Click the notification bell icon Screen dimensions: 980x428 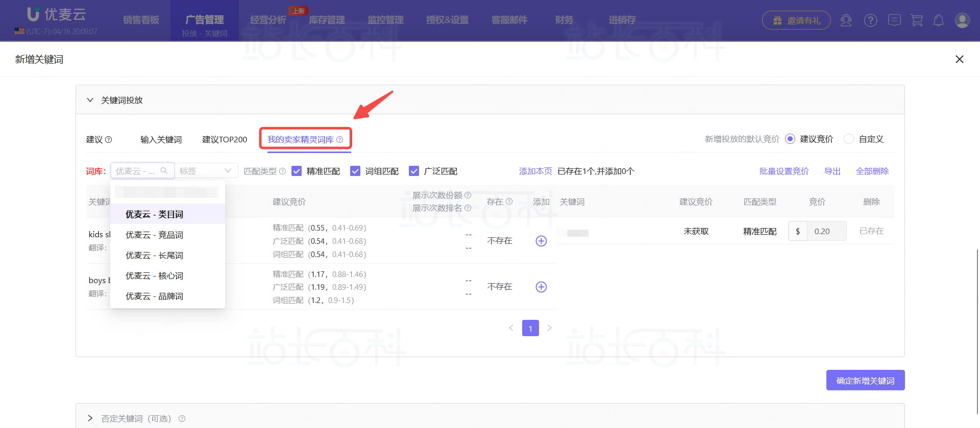(x=938, y=20)
